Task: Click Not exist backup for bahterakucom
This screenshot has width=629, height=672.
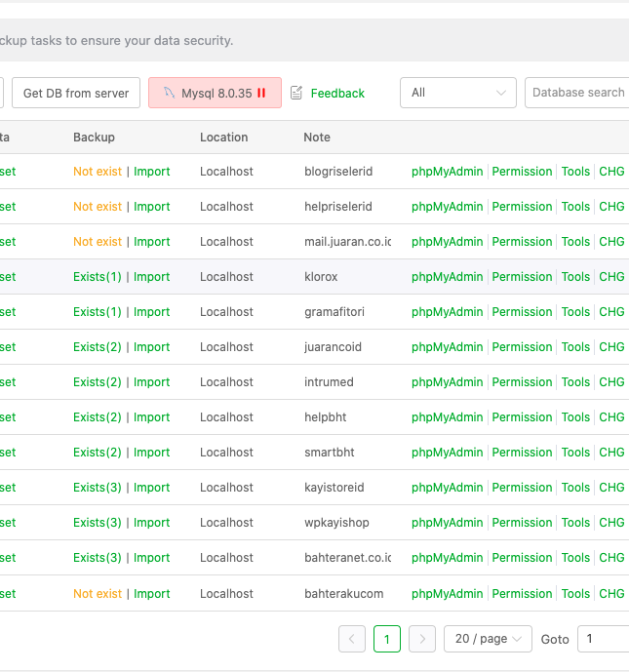Action: [x=98, y=594]
